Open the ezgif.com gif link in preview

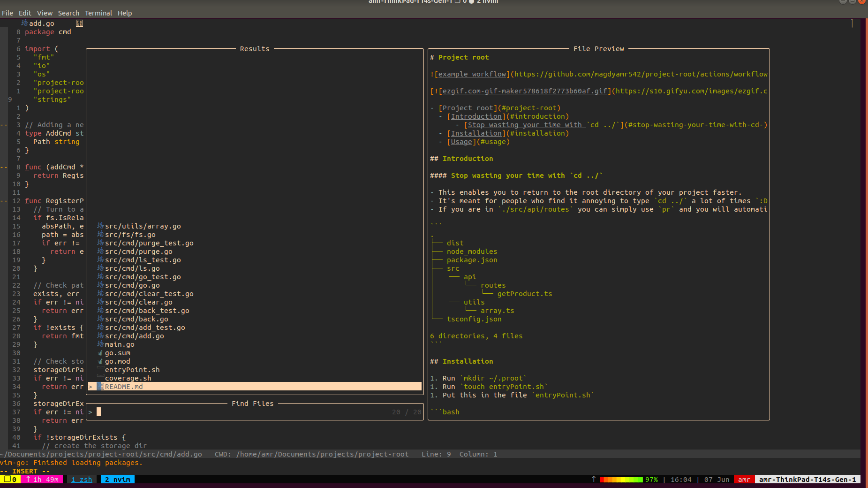525,91
